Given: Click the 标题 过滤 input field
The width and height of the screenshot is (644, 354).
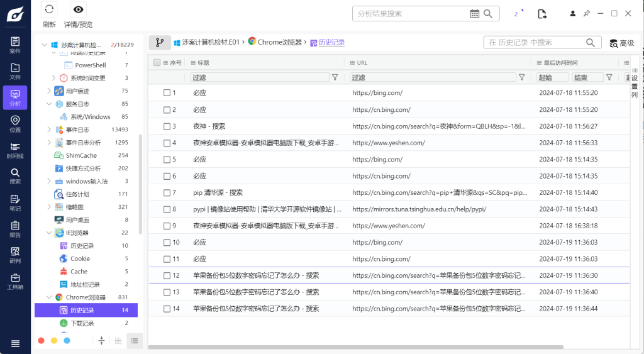Looking at the screenshot, I should pos(260,77).
